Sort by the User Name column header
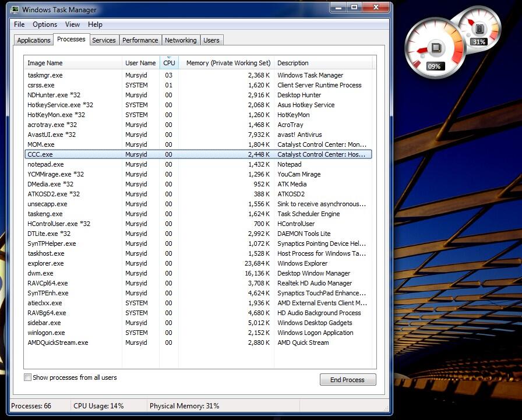 (141, 63)
